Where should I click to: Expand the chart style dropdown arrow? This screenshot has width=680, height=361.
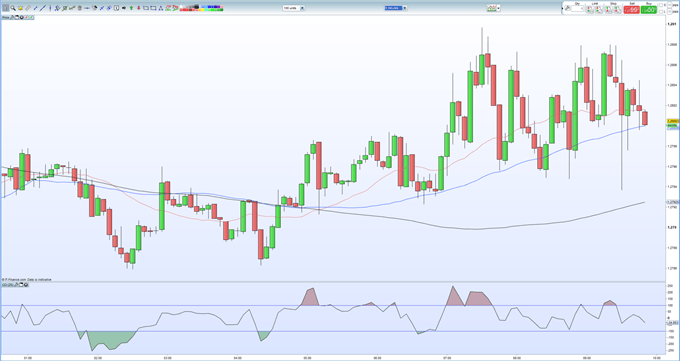point(498,8)
